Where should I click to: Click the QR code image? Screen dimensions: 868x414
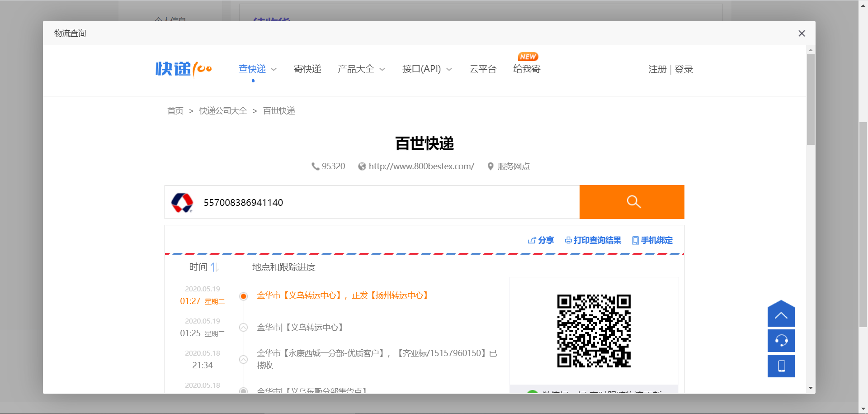coord(594,331)
